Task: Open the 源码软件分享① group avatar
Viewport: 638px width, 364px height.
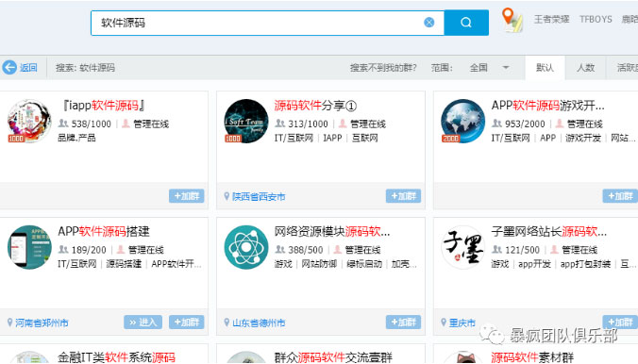Action: tap(246, 122)
